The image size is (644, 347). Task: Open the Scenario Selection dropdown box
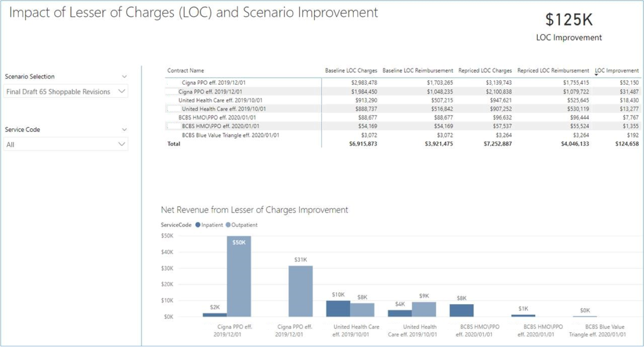pyautogui.click(x=66, y=92)
